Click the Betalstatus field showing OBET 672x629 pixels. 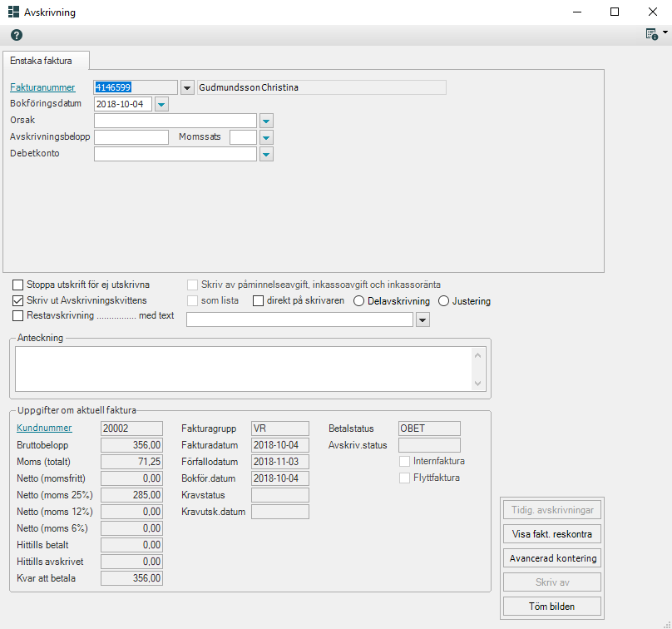[x=429, y=428]
